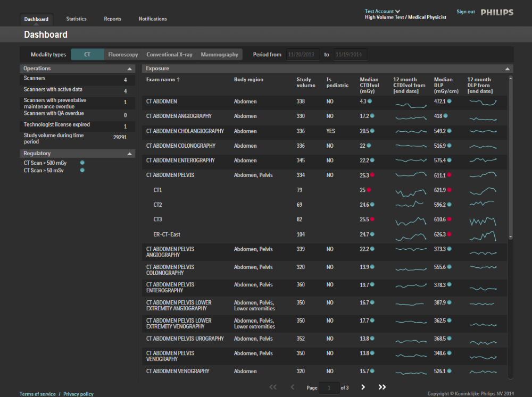Image resolution: width=532 pixels, height=397 pixels.
Task: Click CT Scan > 500 mGy status dot
Action: tap(82, 163)
